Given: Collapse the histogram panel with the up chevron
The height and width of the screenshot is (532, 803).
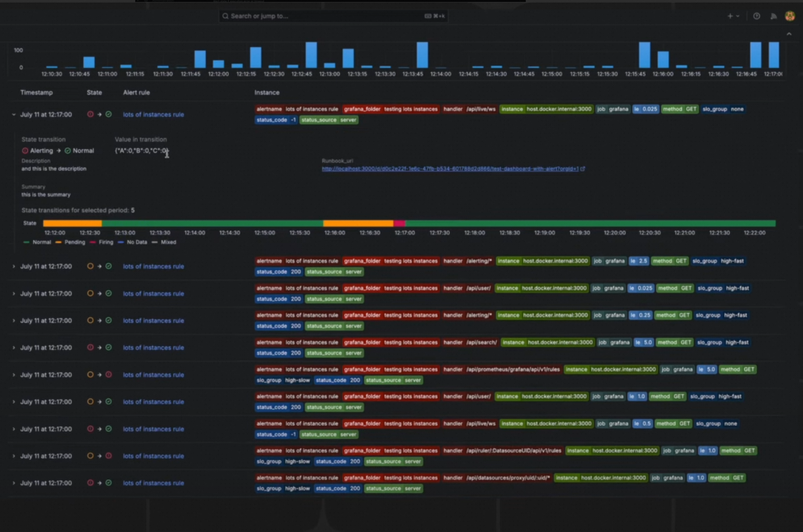Looking at the screenshot, I should coord(789,34).
